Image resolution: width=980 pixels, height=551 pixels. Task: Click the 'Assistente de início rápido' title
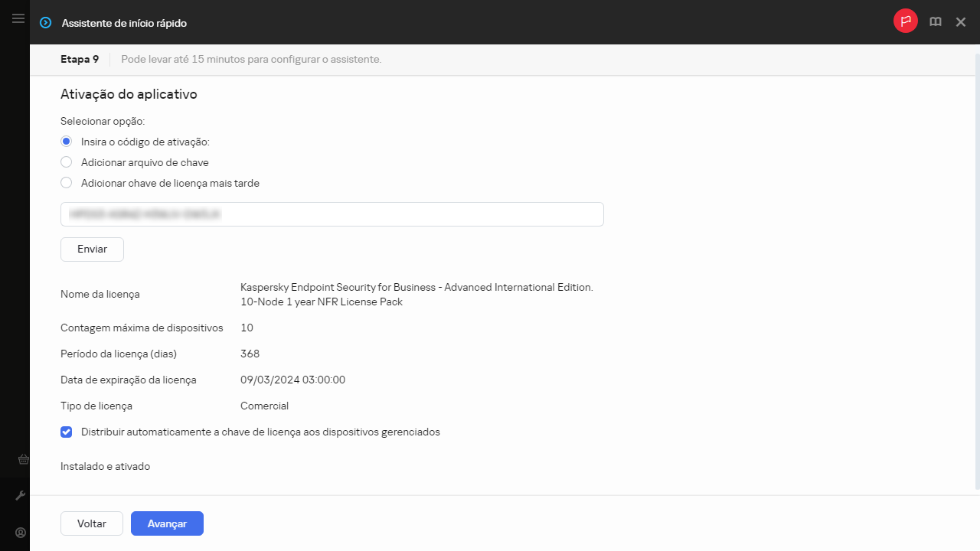(124, 23)
